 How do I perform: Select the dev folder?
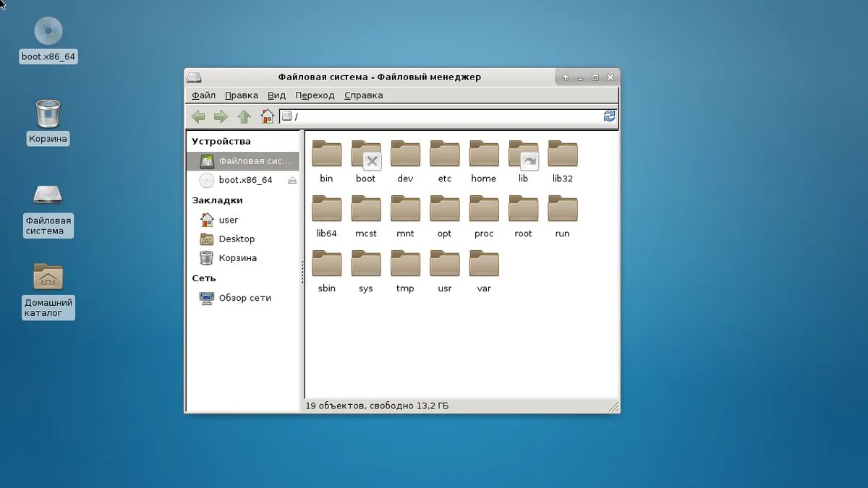(x=405, y=162)
